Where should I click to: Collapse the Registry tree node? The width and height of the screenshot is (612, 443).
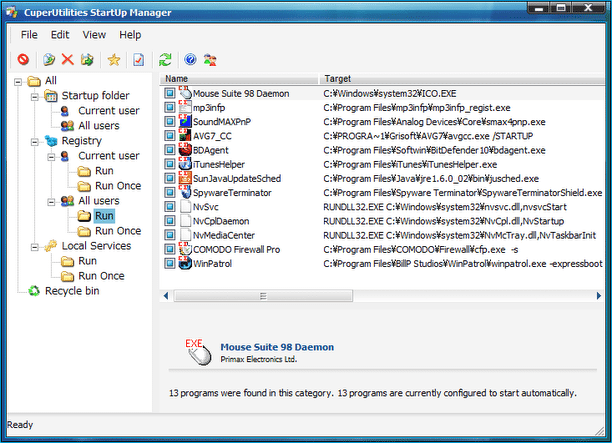(35, 142)
